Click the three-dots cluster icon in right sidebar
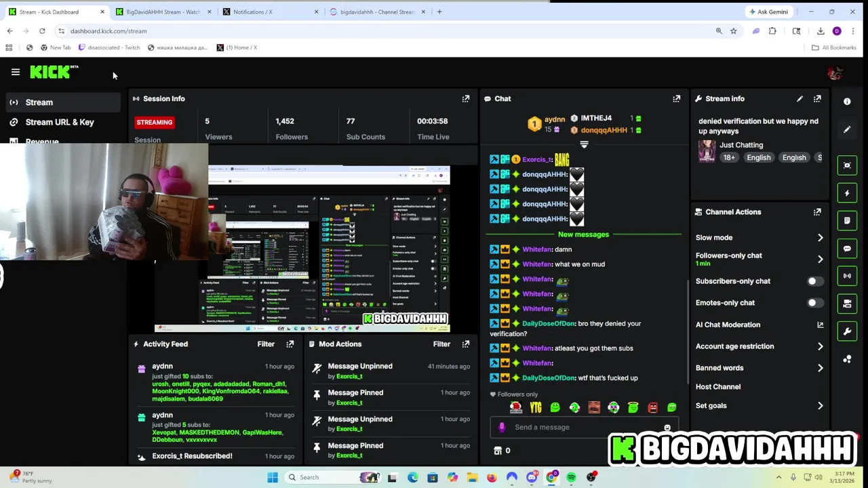This screenshot has width=868, height=488. coord(847,359)
